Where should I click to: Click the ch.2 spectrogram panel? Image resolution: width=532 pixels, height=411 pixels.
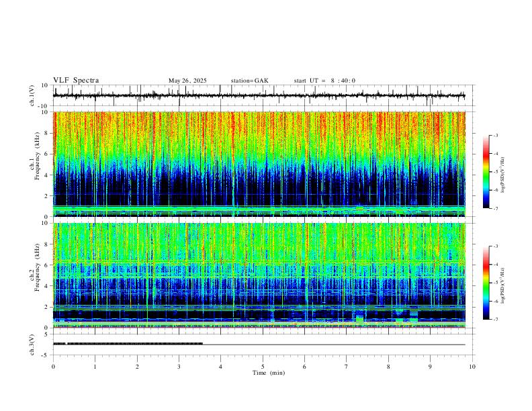pyautogui.click(x=259, y=275)
